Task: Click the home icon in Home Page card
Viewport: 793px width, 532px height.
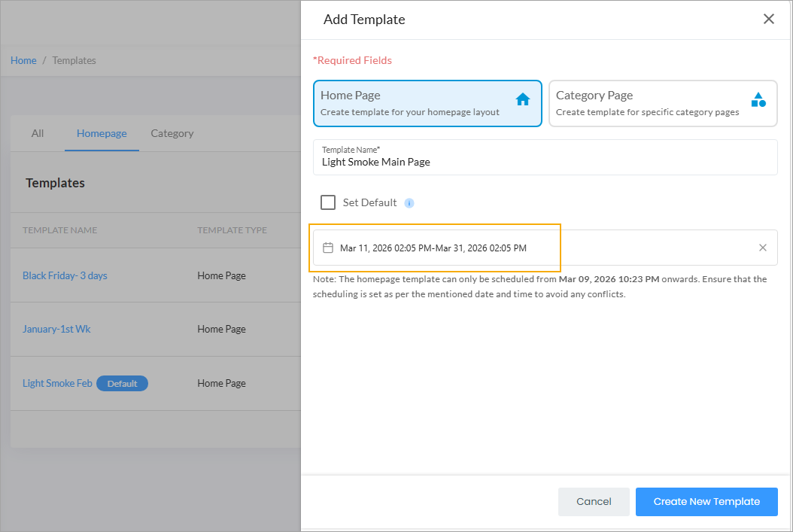Action: tap(523, 100)
